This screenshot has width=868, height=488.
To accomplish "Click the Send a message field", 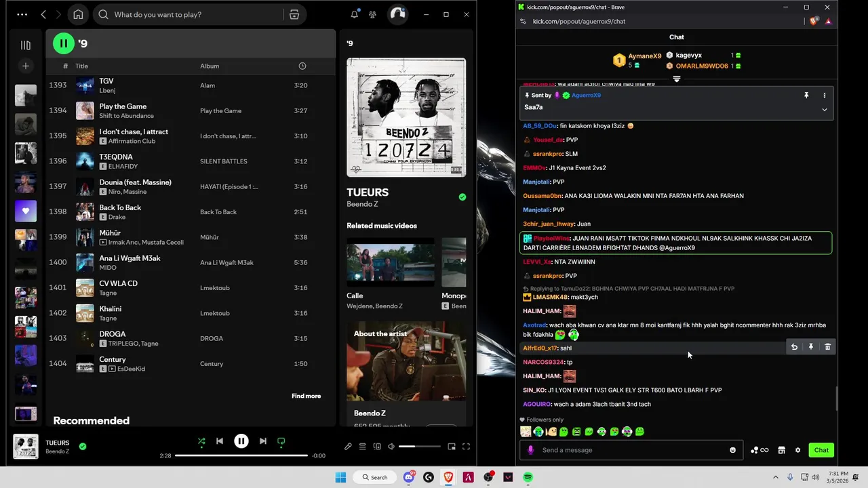I will pos(631,450).
